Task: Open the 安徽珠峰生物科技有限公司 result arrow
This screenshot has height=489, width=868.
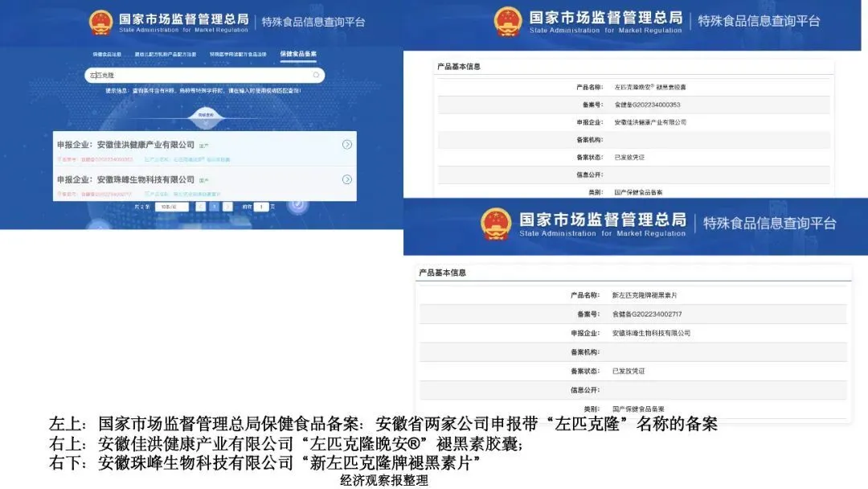Action: 346,179
